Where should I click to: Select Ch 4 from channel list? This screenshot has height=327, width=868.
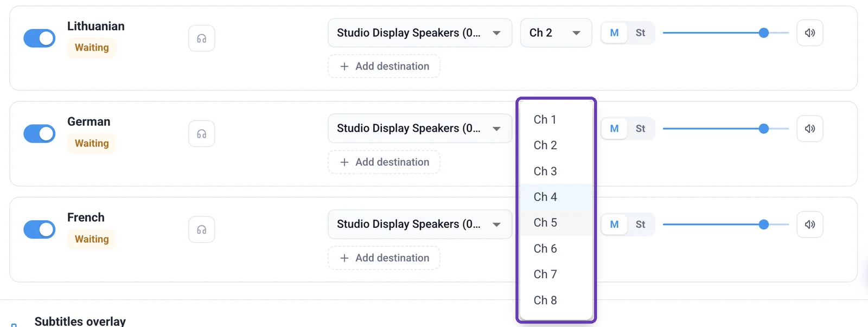coord(556,197)
